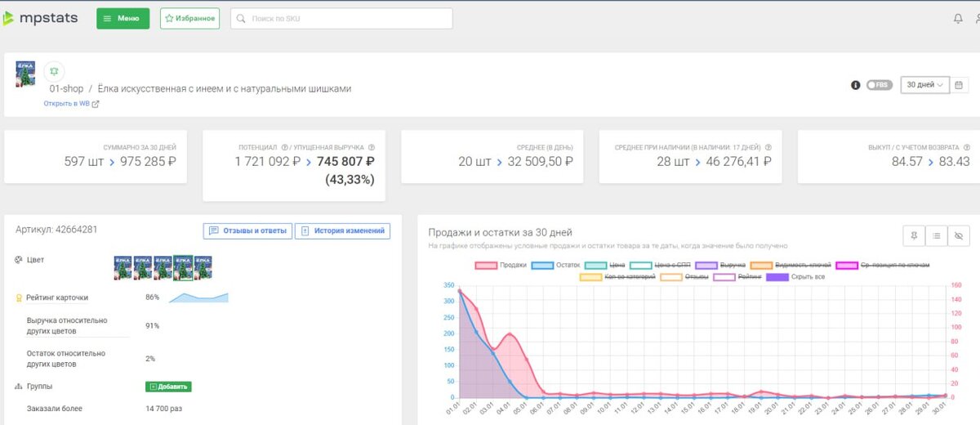Open Отзывы и ответы section
Image resolution: width=980 pixels, height=425 pixels.
247,231
